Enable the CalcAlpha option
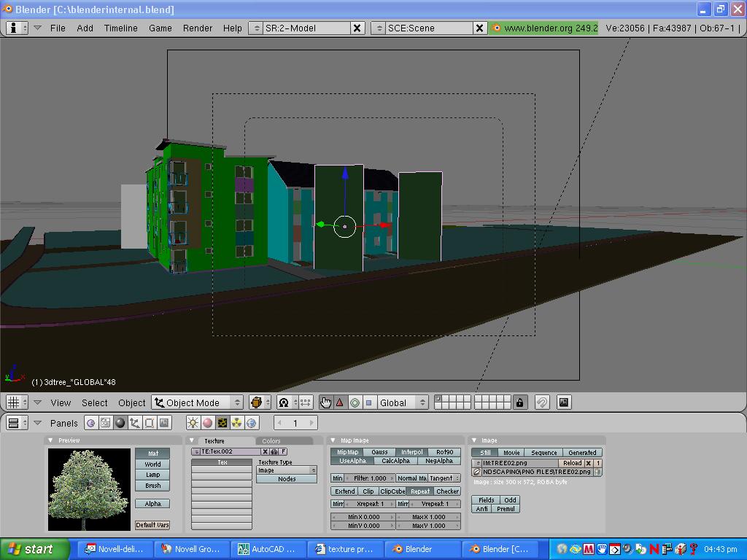Viewport: 747px width, 560px height. pos(396,461)
